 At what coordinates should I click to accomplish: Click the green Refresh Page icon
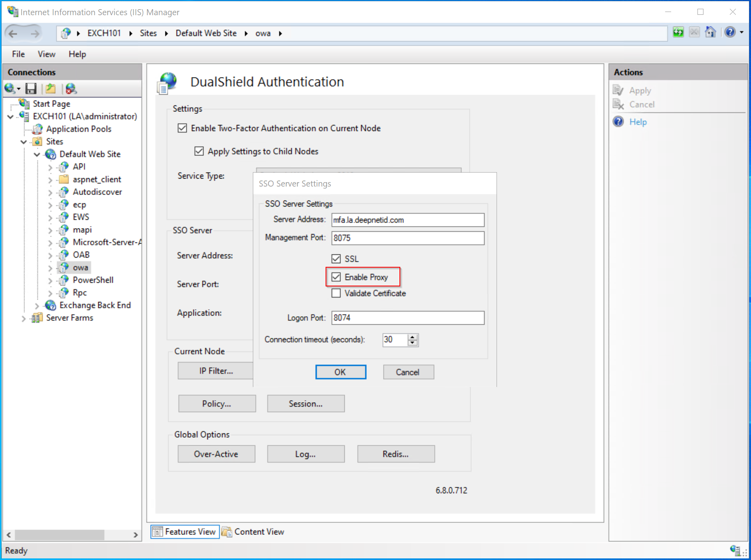click(x=678, y=32)
